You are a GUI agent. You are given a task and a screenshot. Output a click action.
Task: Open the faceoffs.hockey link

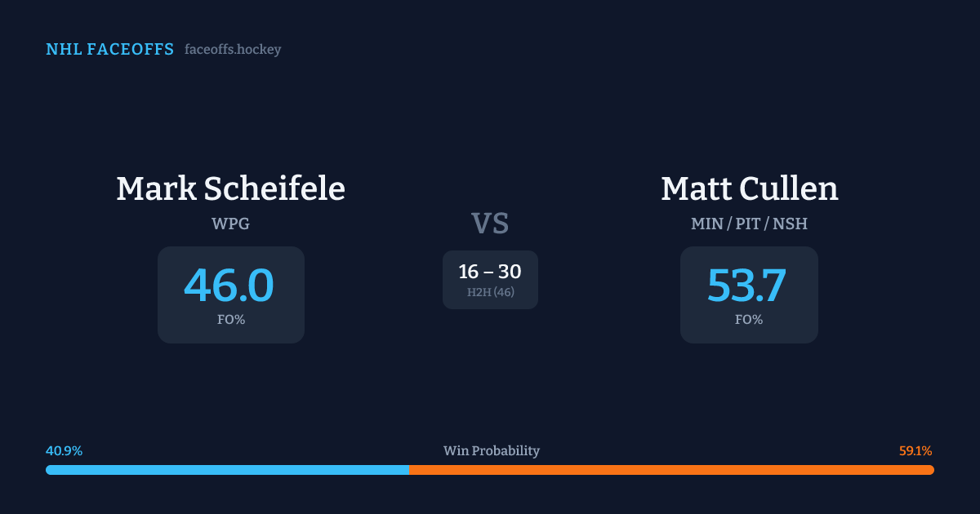click(233, 50)
